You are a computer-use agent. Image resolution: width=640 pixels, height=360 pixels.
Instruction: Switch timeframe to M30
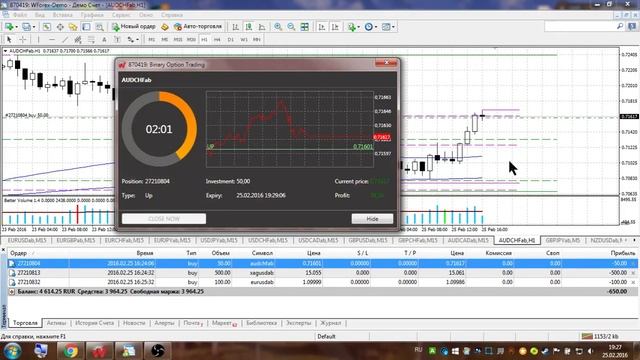pos(191,40)
